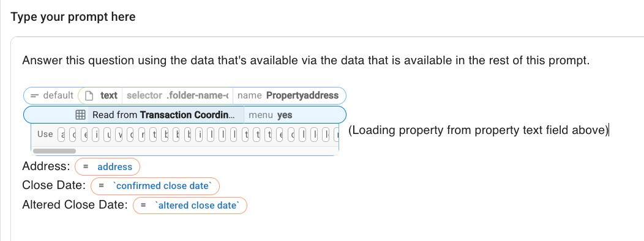Click the table grid icon beside Read from
This screenshot has height=241, width=644.
pyautogui.click(x=81, y=115)
